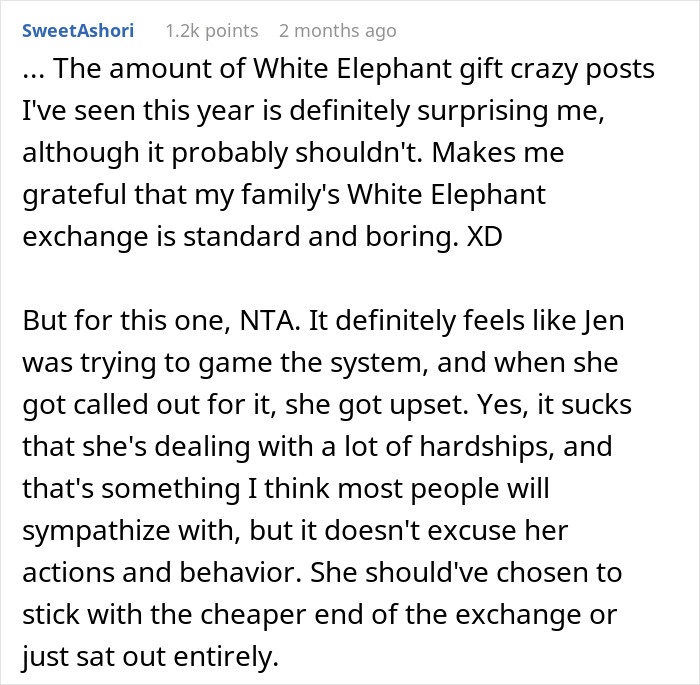Click the 2 months ago timestamp
Screen dimensions: 700x685
pos(338,31)
